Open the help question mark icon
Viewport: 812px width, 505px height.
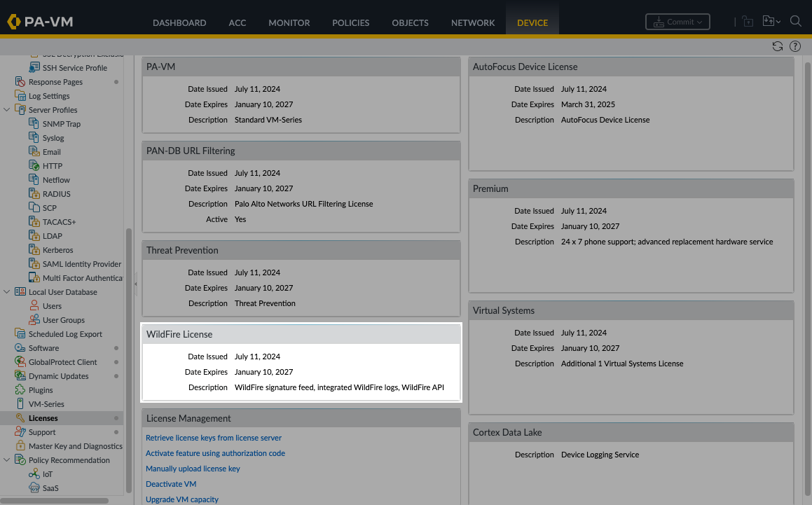pyautogui.click(x=795, y=46)
